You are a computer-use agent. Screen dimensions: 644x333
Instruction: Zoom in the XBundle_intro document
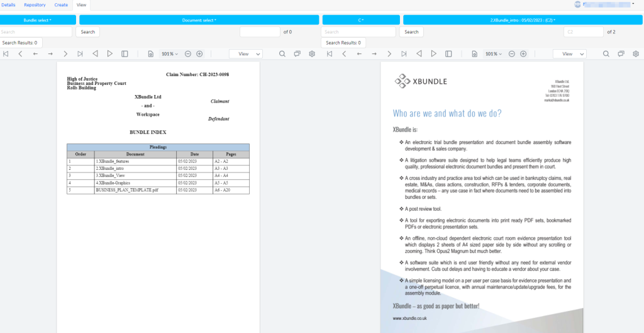pos(523,54)
